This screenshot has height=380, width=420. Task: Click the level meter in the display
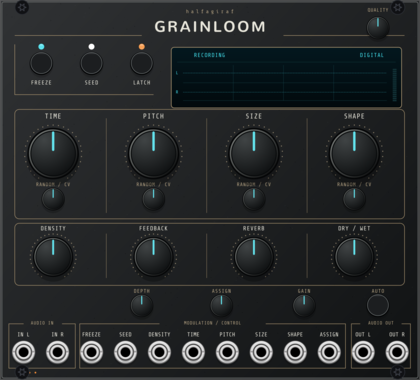coord(395,85)
